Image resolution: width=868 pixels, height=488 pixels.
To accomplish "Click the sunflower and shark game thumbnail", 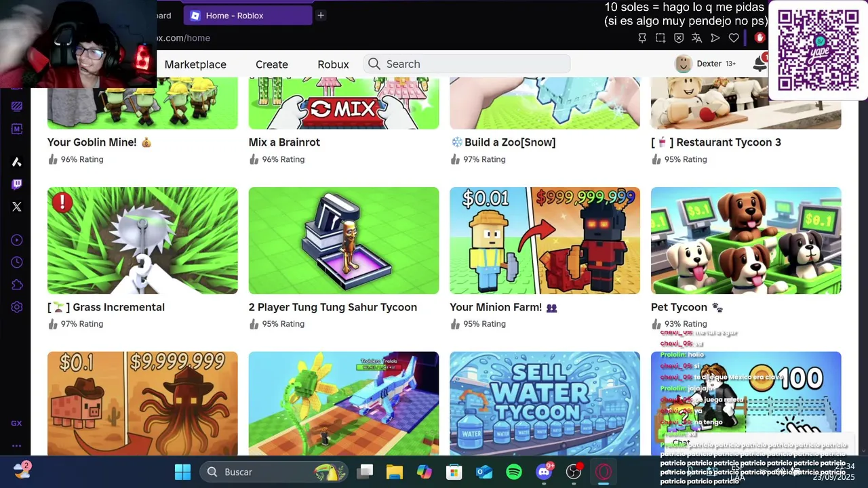I will pyautogui.click(x=344, y=403).
